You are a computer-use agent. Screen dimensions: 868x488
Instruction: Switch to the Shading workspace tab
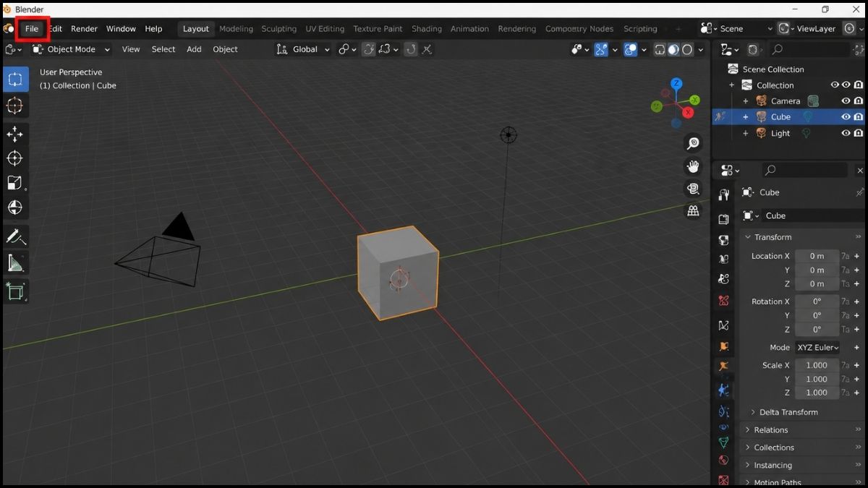427,29
